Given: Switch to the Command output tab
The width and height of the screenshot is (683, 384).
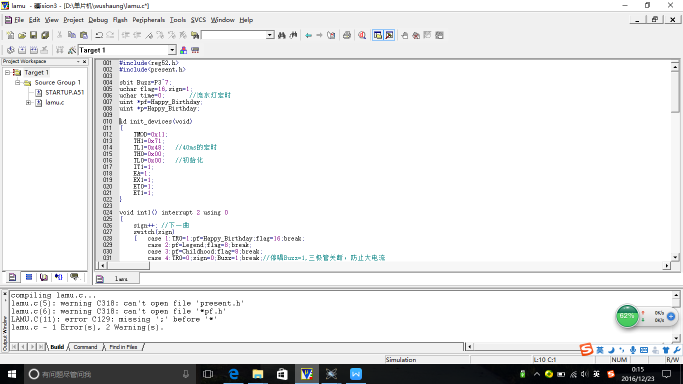Looking at the screenshot, I should coord(85,347).
